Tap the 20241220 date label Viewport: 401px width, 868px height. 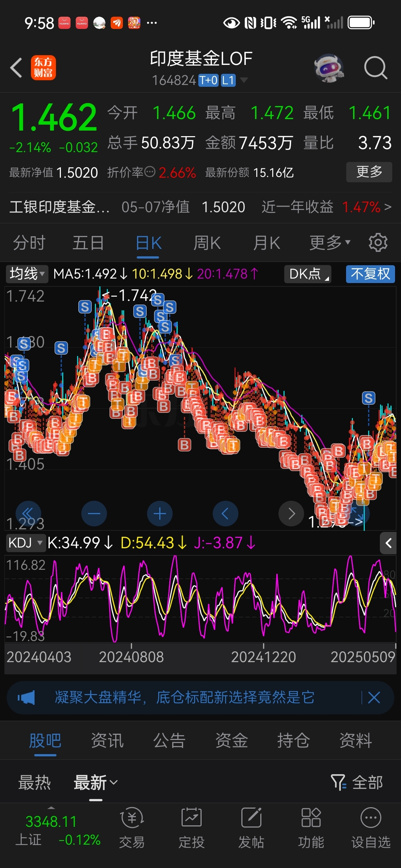263,657
